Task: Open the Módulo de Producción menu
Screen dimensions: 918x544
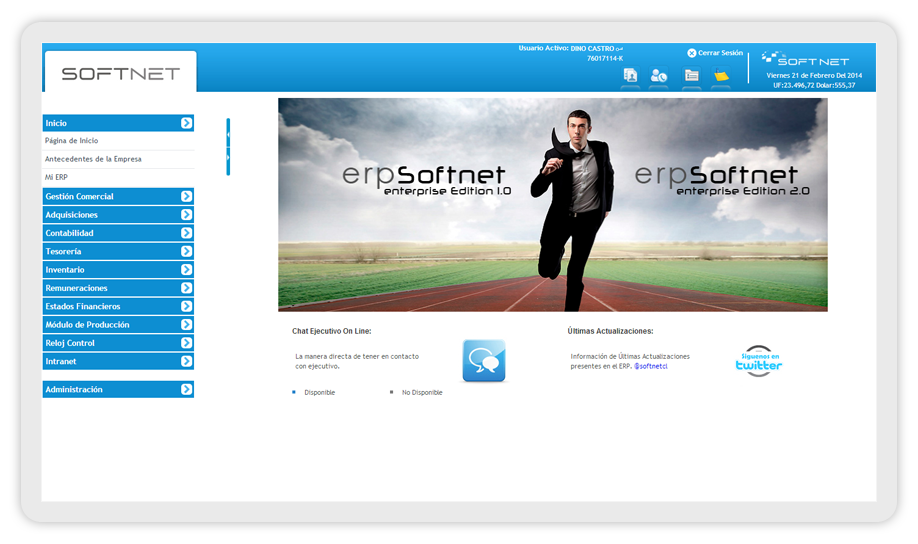Action: click(x=118, y=324)
